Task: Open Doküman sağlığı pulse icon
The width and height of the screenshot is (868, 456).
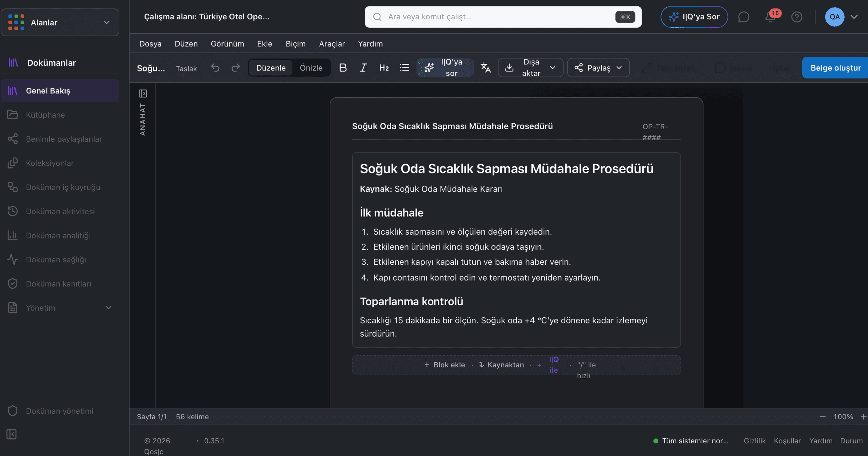Action: 13,260
